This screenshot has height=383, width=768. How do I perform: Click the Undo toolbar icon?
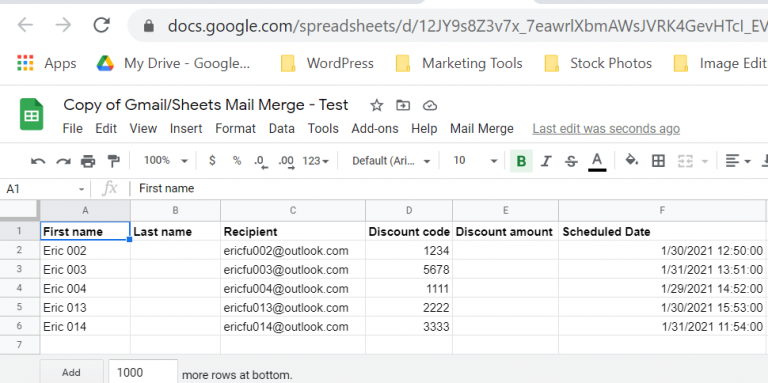[38, 161]
